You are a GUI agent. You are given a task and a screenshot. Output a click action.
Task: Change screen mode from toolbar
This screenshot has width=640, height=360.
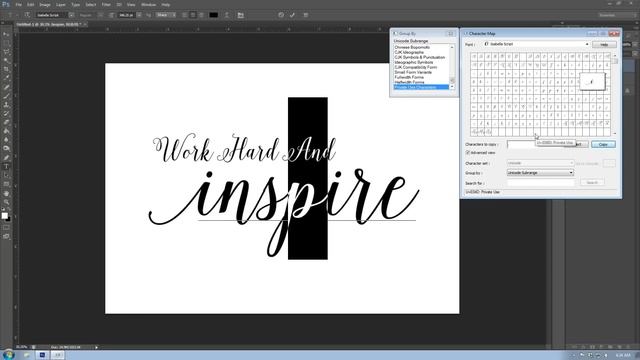point(6,236)
